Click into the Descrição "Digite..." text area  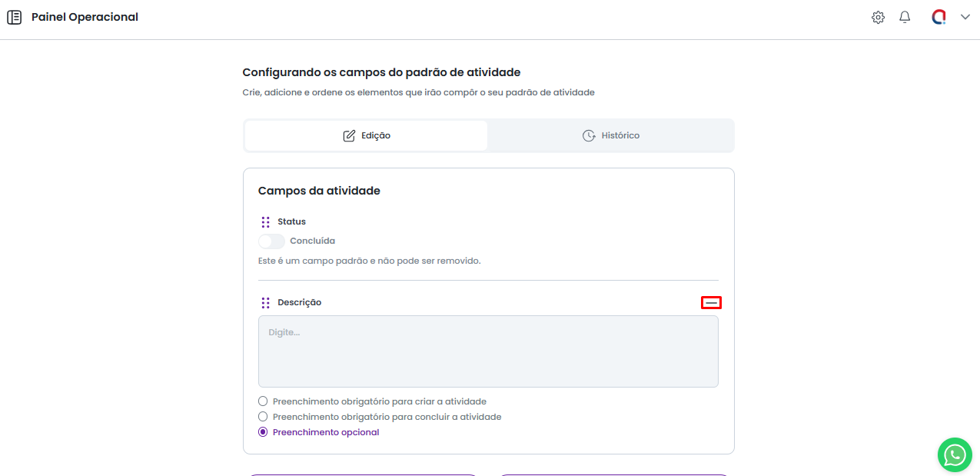[x=488, y=351]
